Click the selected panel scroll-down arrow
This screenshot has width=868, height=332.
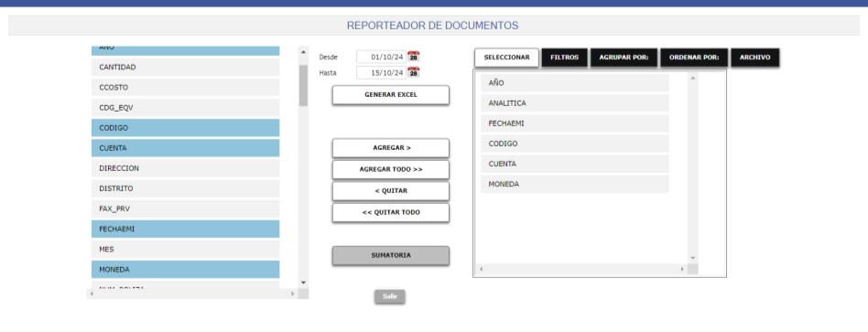(x=692, y=258)
